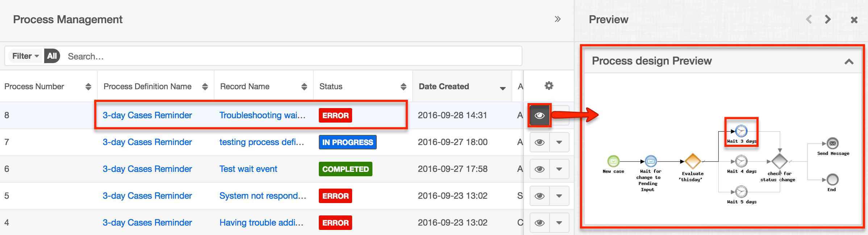This screenshot has height=235, width=868.
Task: Select the End event circle icon
Action: pos(832,180)
